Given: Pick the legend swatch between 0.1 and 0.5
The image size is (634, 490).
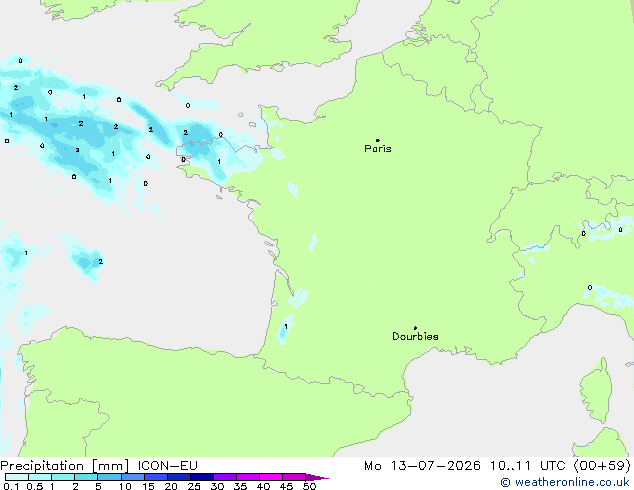Looking at the screenshot, I should click(x=17, y=477).
